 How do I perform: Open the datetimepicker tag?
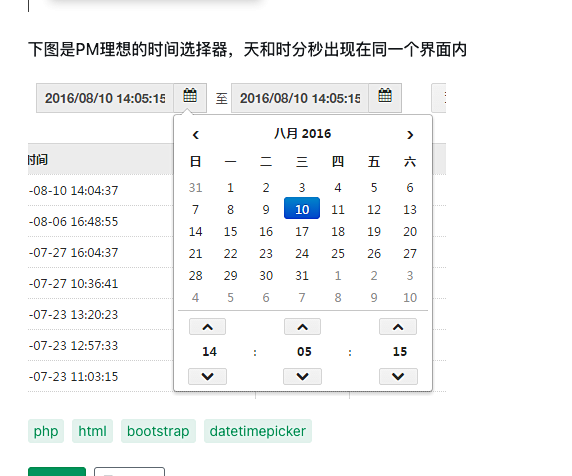[258, 431]
